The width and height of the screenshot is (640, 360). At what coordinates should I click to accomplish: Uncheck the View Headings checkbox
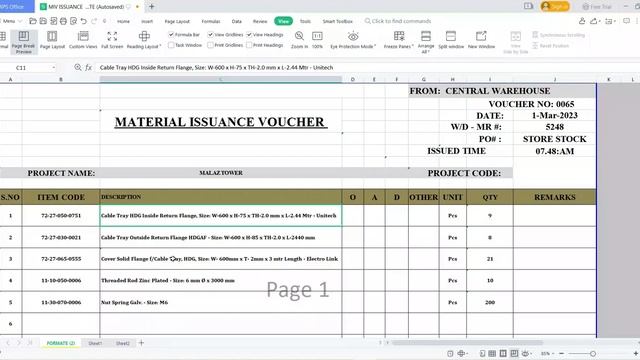tap(249, 35)
